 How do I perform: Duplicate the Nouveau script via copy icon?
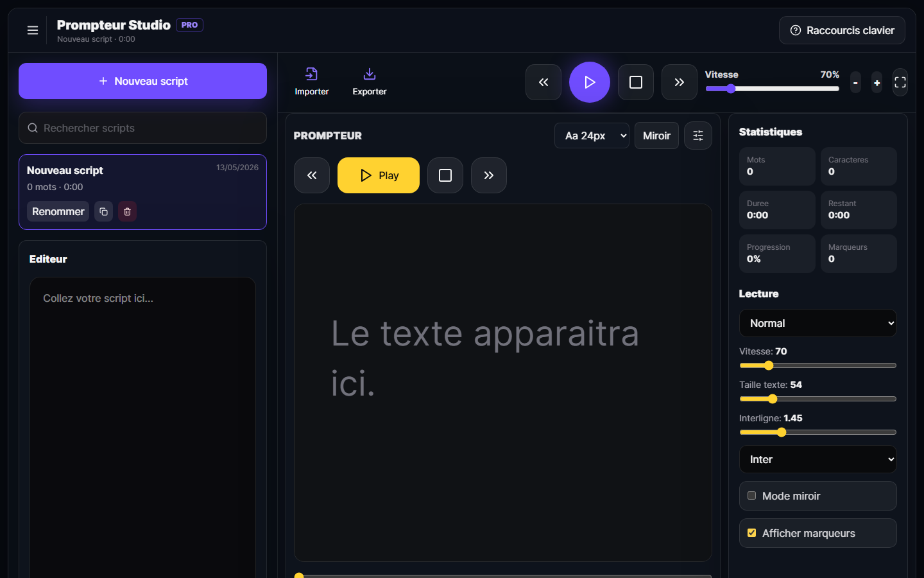pos(103,211)
